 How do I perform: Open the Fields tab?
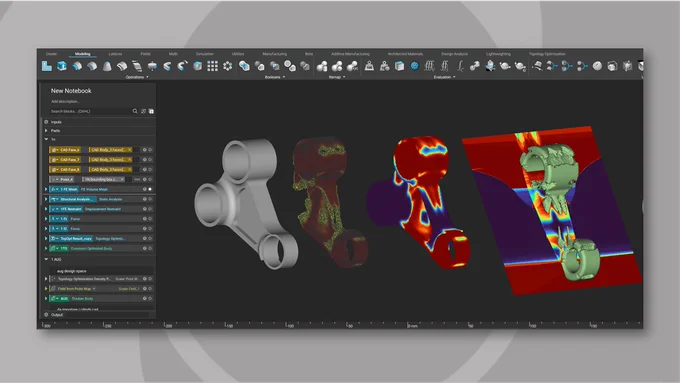click(145, 54)
